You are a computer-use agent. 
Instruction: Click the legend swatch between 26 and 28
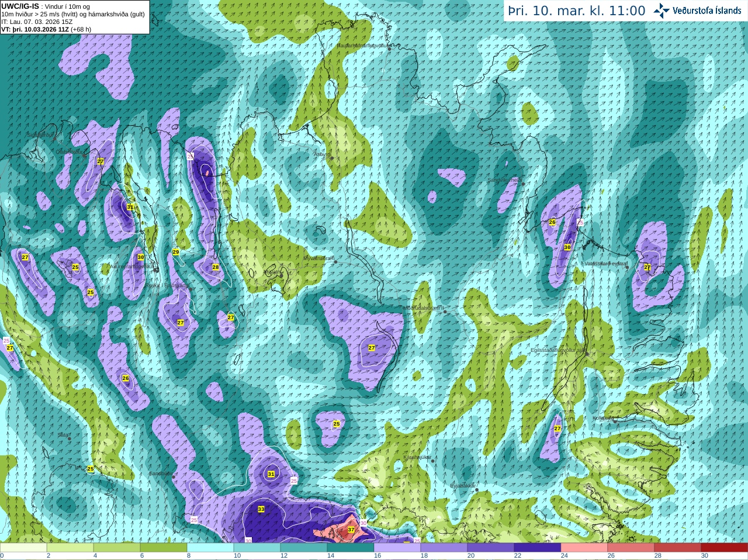click(631, 548)
